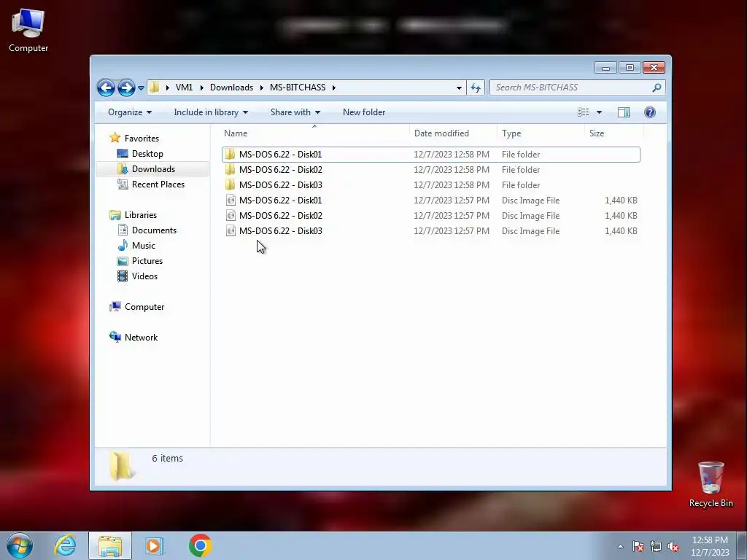The width and height of the screenshot is (747, 560).
Task: Click Disk01 disc image size 1,440 KB
Action: pyautogui.click(x=621, y=201)
